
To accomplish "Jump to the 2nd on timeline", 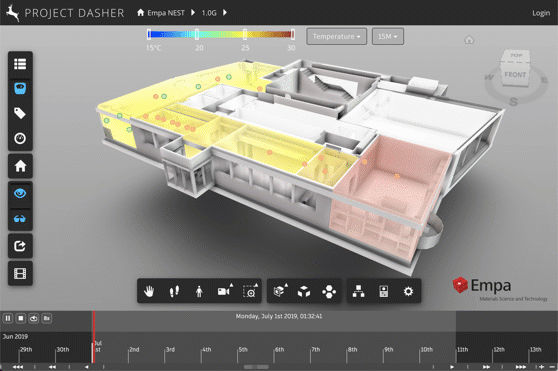I will tap(134, 350).
